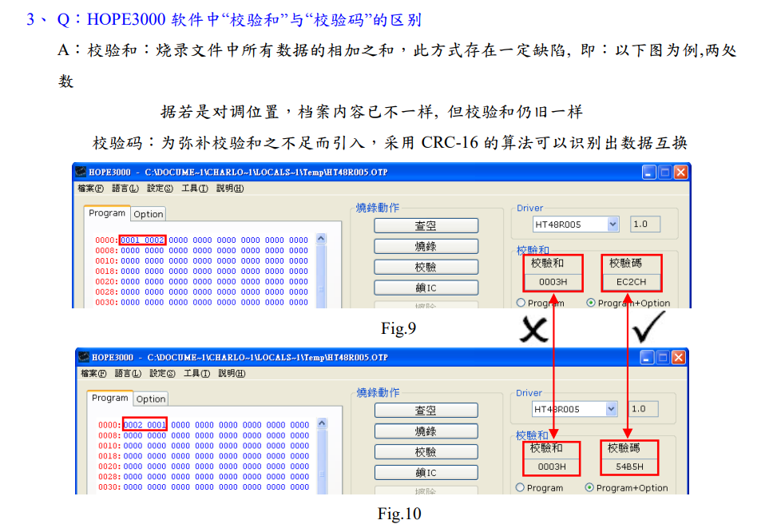
Task: Click 鎖IC button in the Fig.10 window
Action: click(426, 473)
